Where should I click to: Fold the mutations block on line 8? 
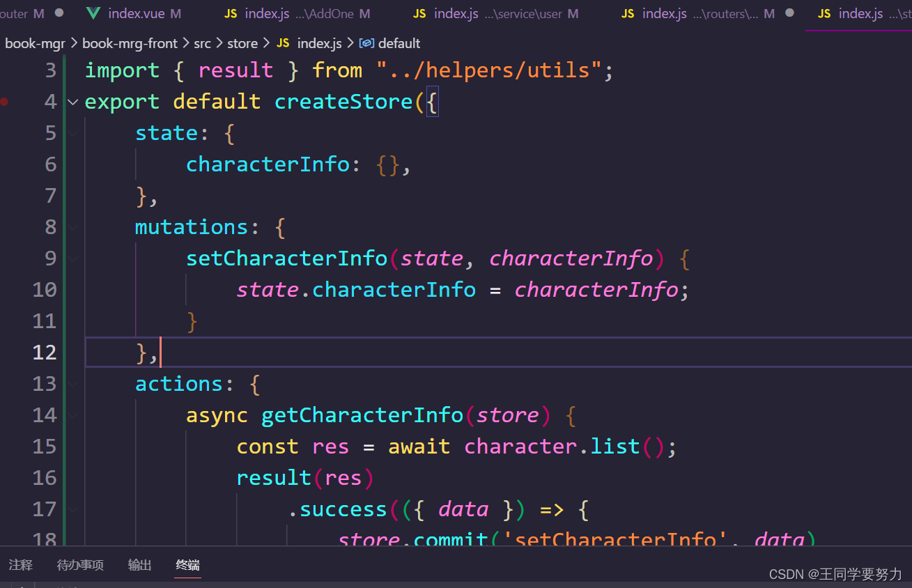(72, 227)
